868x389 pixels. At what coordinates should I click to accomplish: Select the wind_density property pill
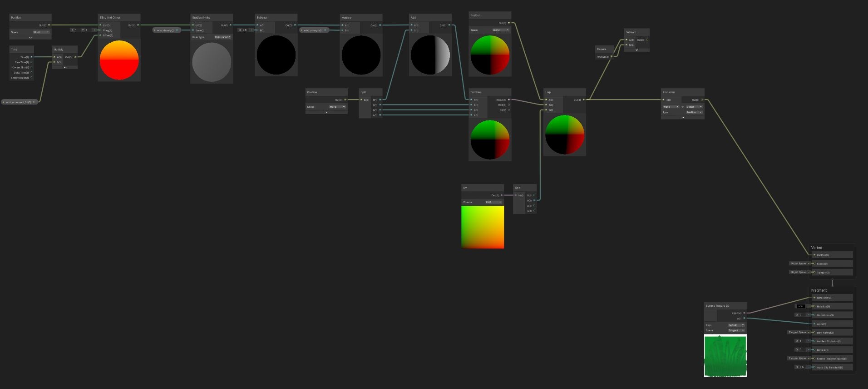point(166,30)
